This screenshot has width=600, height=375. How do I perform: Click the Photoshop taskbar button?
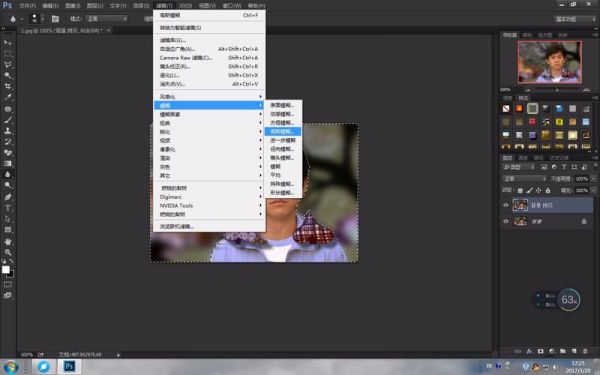69,366
